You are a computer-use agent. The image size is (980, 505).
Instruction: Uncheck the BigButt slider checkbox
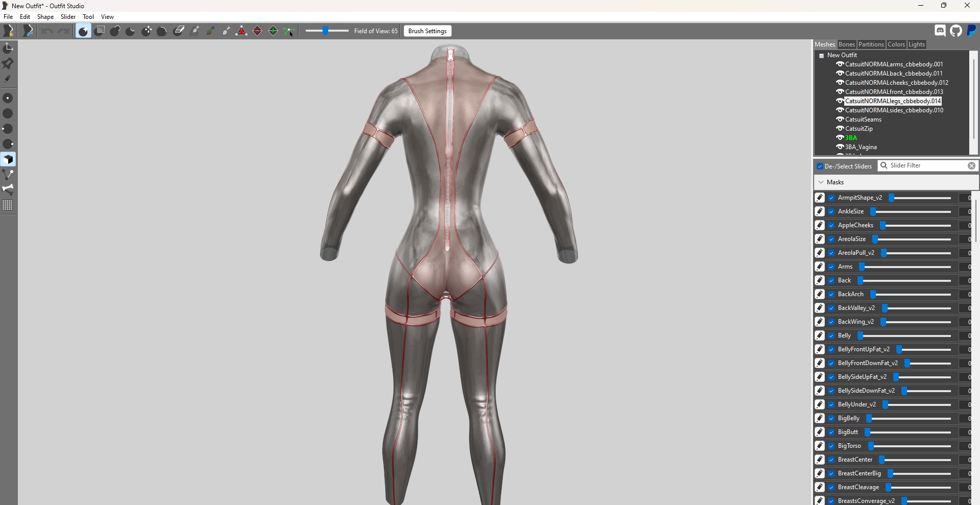[831, 432]
